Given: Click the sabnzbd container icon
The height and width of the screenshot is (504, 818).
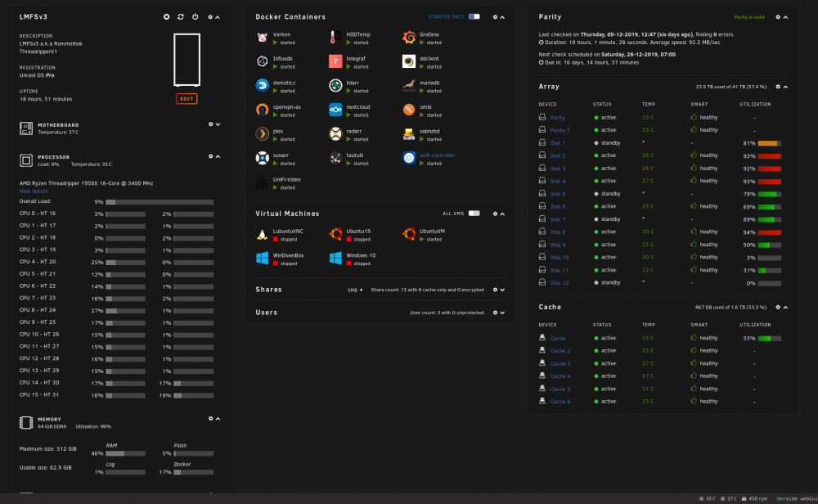Looking at the screenshot, I should click(x=409, y=134).
